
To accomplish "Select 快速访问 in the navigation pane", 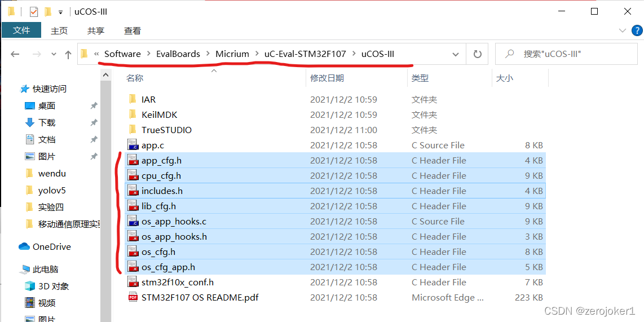I will click(x=43, y=89).
